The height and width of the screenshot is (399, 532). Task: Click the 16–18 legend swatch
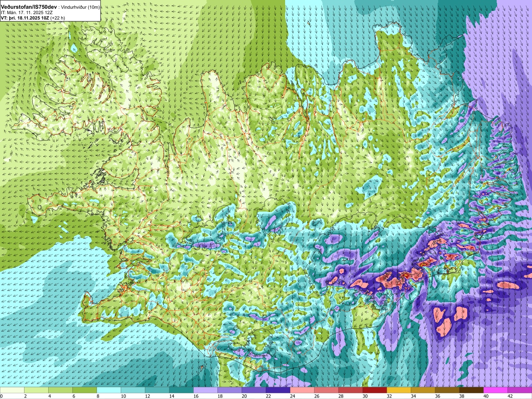[205, 390]
